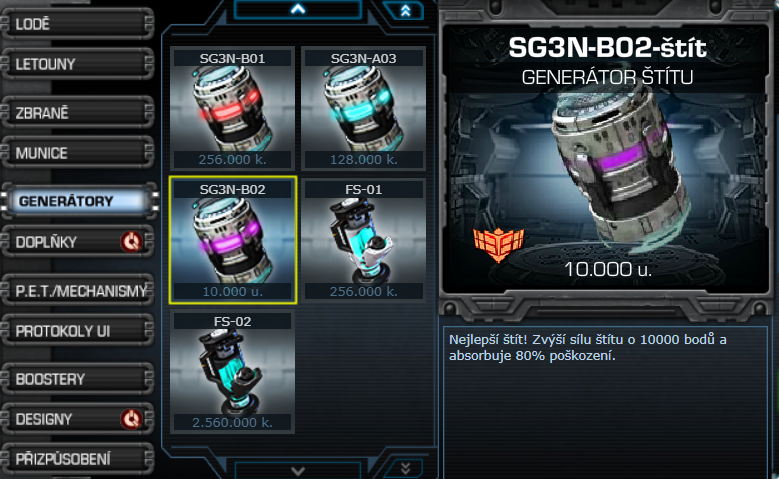Image resolution: width=779 pixels, height=479 pixels.
Task: Select the FS-02 generator item
Action: pos(232,372)
